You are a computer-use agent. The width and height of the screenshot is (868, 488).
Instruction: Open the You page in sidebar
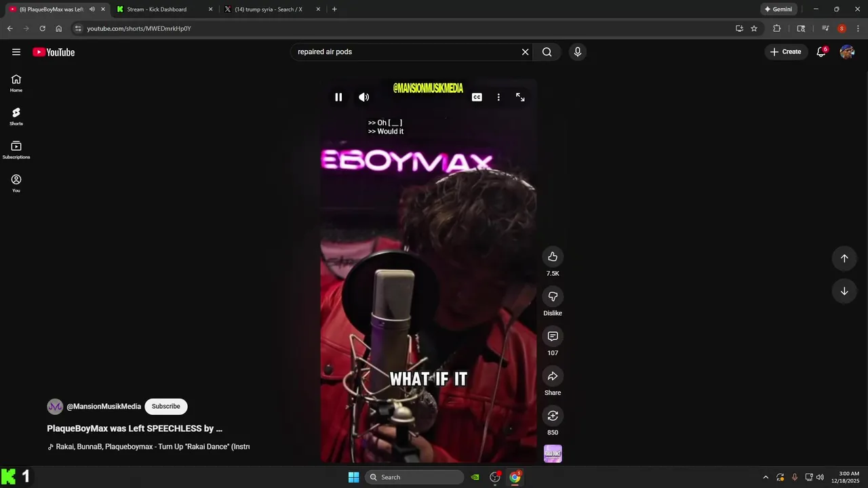coord(16,183)
